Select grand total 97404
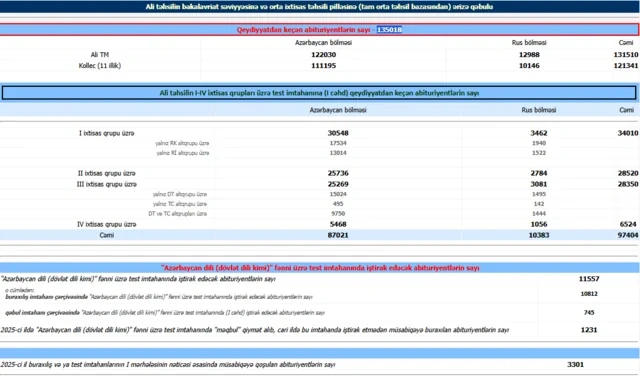Screen dimensions: 640x376 pos(628,235)
